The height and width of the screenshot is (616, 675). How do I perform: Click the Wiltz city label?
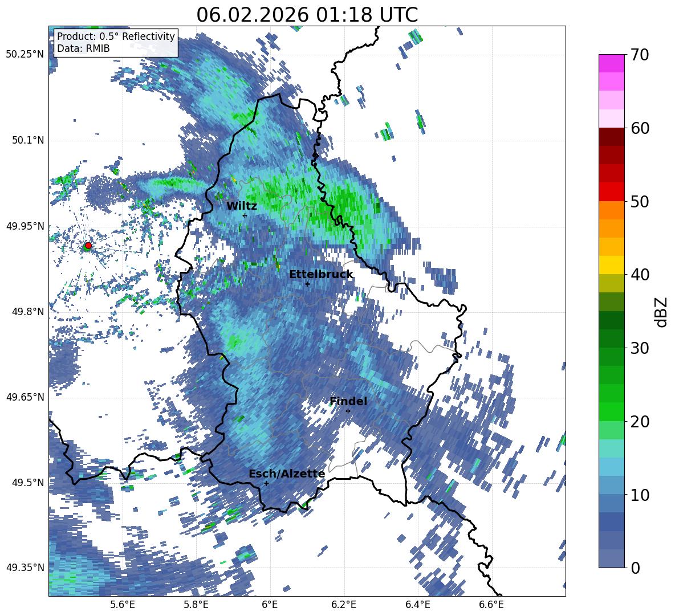click(242, 206)
